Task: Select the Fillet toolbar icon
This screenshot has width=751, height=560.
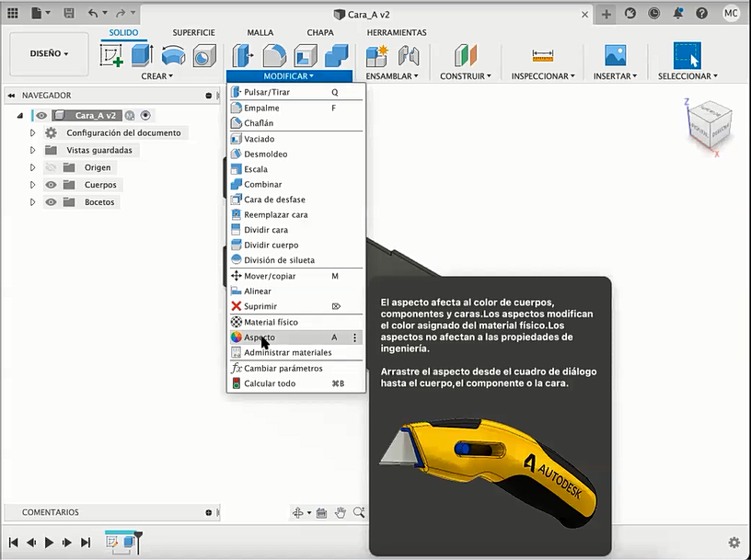Action: (274, 55)
